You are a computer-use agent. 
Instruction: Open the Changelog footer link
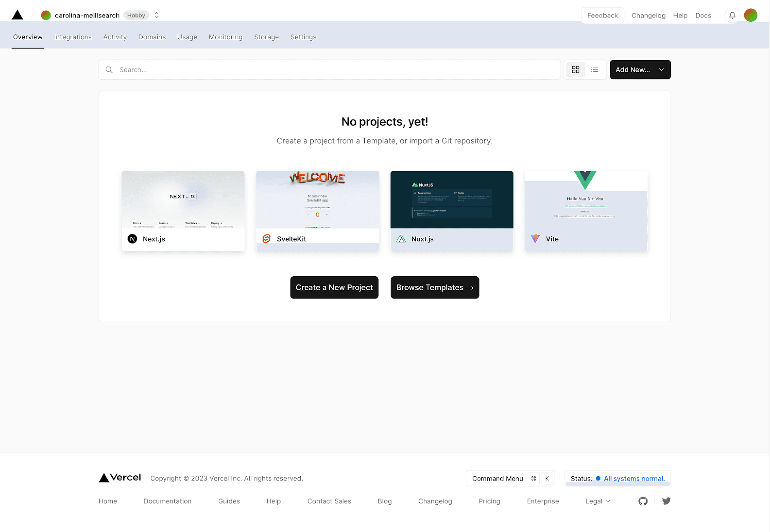tap(435, 501)
